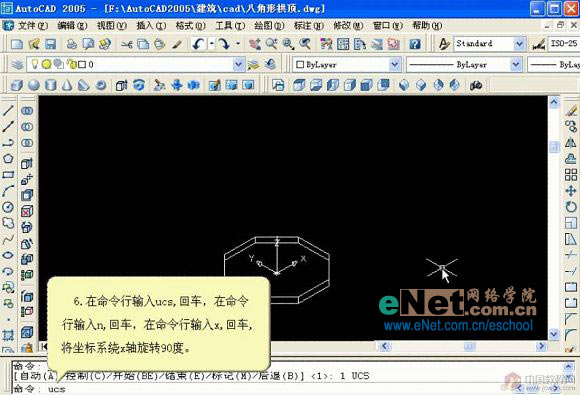This screenshot has height=395, width=580.
Task: Click the vertical scrollbar down arrow
Action: 554,334
